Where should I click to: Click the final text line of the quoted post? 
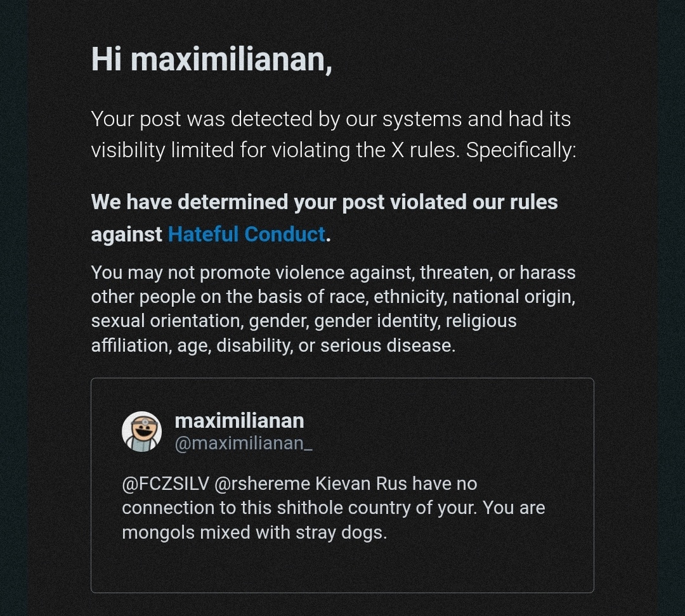tap(254, 532)
